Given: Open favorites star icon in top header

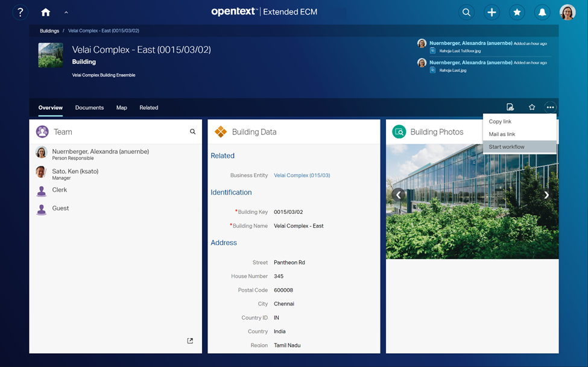Looking at the screenshot, I should 517,12.
